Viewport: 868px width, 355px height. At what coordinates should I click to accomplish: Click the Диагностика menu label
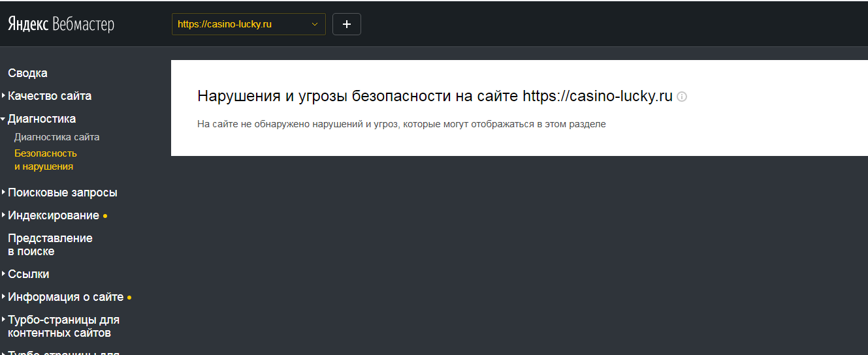tap(42, 119)
